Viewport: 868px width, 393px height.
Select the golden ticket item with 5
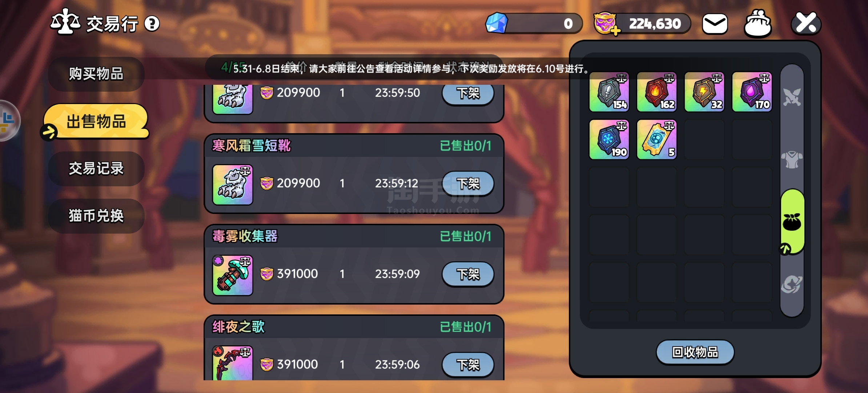coord(657,139)
